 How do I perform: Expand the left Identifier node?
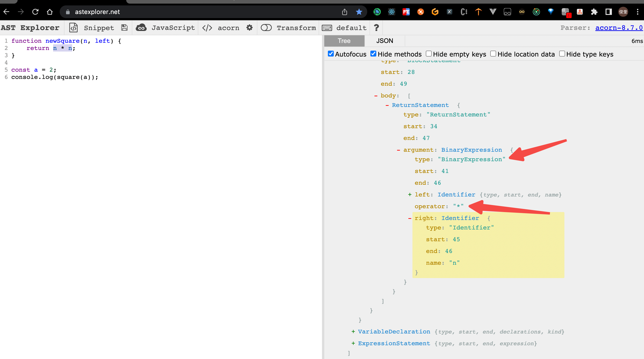click(x=410, y=194)
